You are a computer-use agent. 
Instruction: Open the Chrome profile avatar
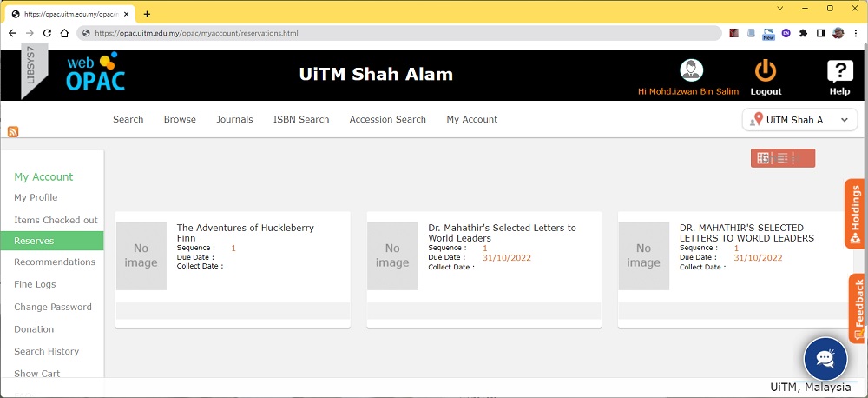tap(838, 33)
